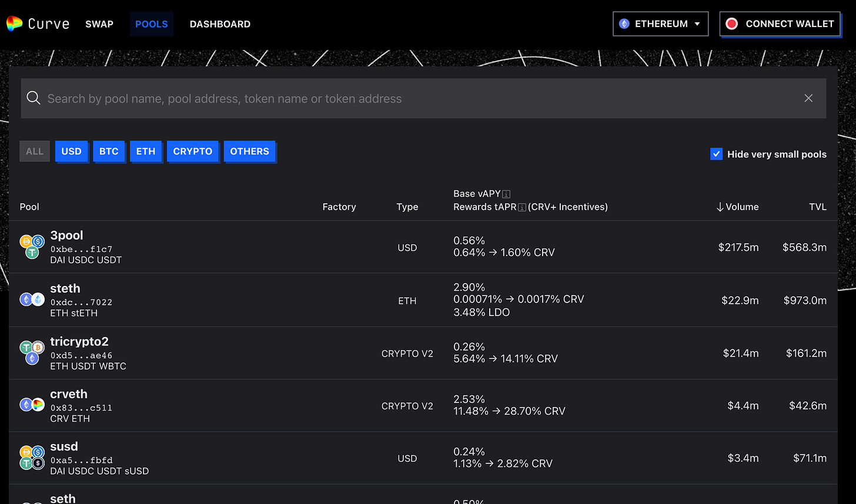
Task: Click CRYPTO V2 type in crveth row
Action: pyautogui.click(x=407, y=406)
